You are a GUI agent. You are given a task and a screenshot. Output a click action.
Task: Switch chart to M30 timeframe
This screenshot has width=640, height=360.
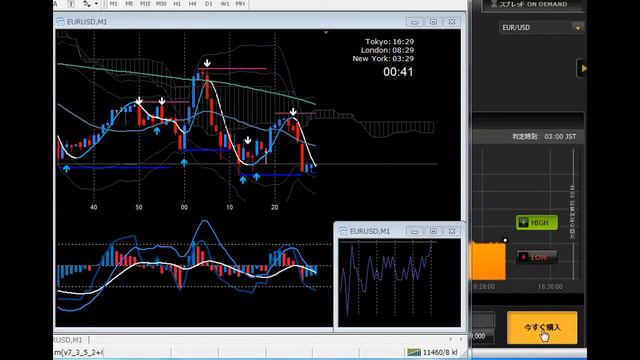click(161, 4)
